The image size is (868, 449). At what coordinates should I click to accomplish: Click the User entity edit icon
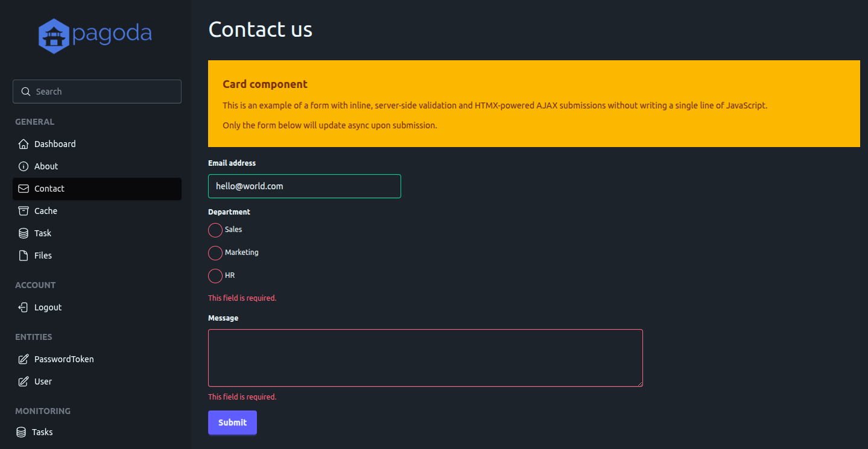click(23, 381)
